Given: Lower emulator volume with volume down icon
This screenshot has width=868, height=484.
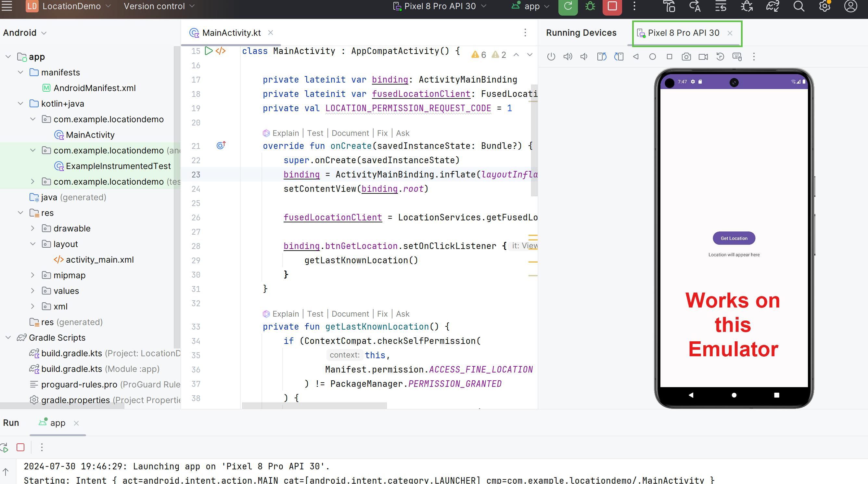Looking at the screenshot, I should (x=584, y=57).
